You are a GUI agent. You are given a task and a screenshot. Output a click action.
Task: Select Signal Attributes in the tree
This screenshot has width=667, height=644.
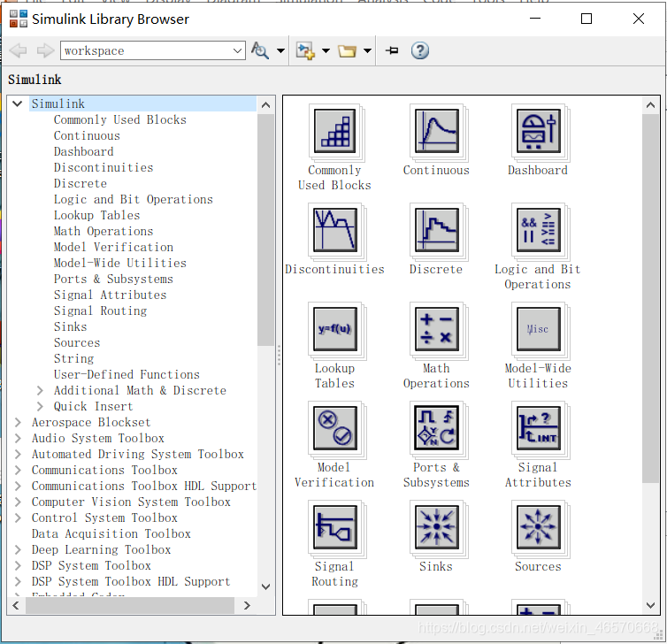pyautogui.click(x=111, y=295)
